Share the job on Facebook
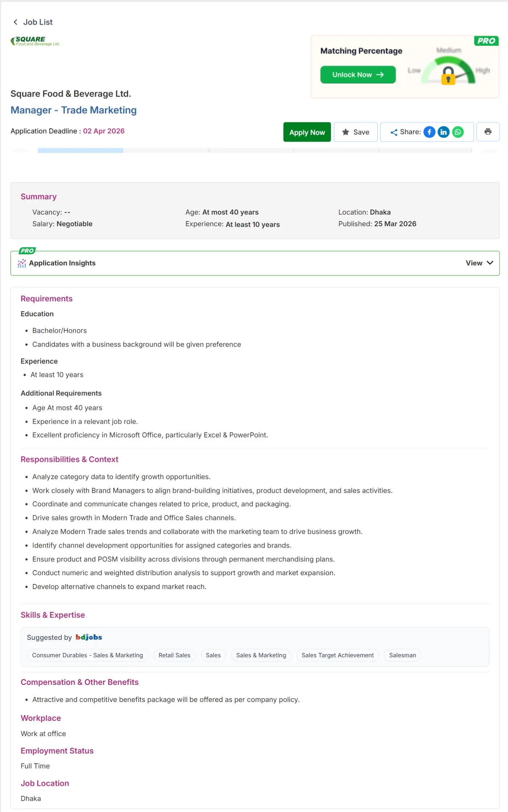Viewport: 508px width, 812px height. coord(429,132)
